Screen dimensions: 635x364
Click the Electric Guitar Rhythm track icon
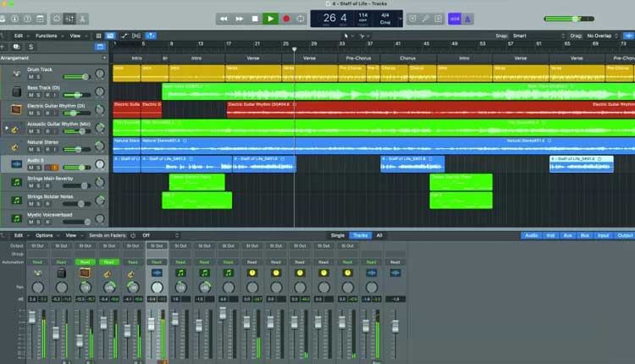tap(15, 109)
